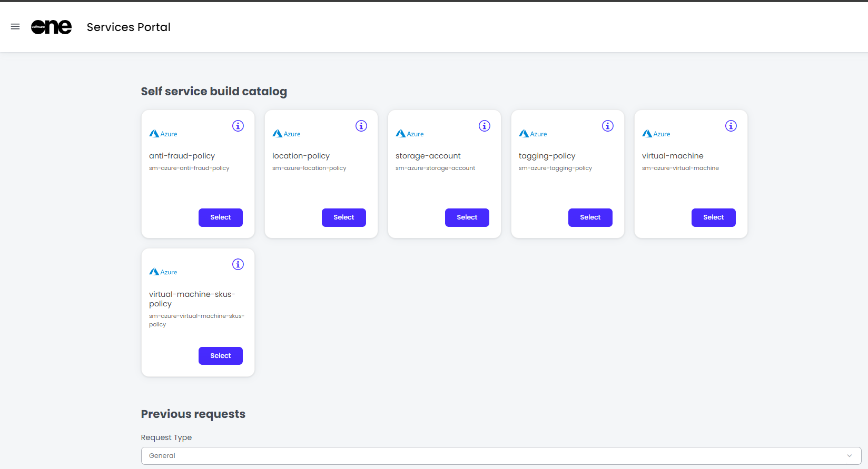
Task: Select the virtual-machine build
Action: [x=714, y=217]
